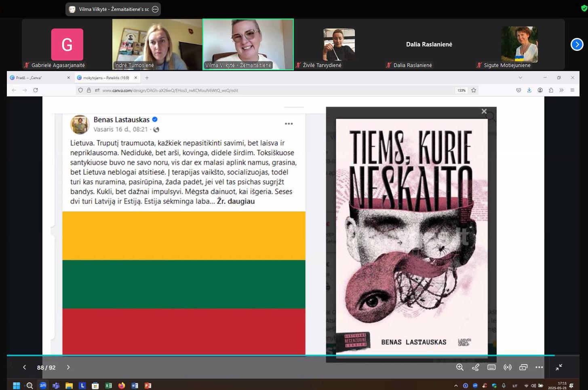Viewport: 588px width, 390px height.
Task: Click the Tiems, kurie neskaito book cover
Action: pos(412,238)
